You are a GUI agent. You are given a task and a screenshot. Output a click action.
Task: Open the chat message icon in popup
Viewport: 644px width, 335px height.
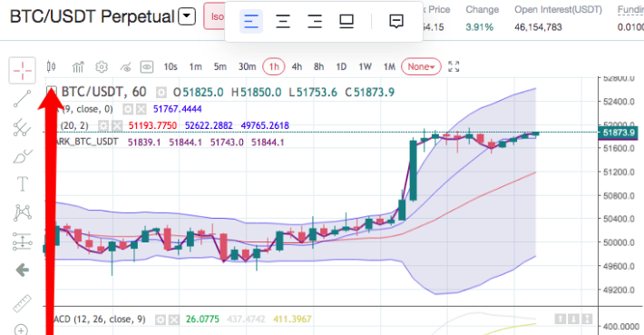pos(396,22)
